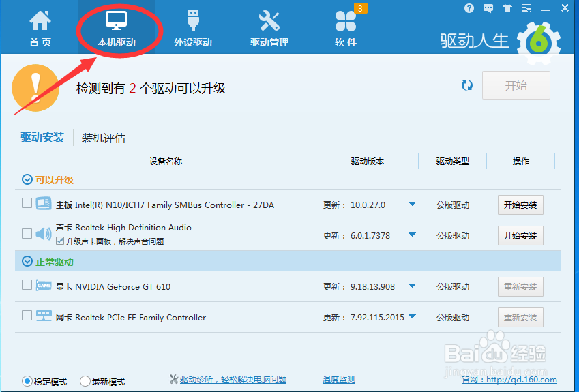The image size is (579, 392).
Task: Check the Realtek High Definition Audio checkbox
Action: point(27,234)
